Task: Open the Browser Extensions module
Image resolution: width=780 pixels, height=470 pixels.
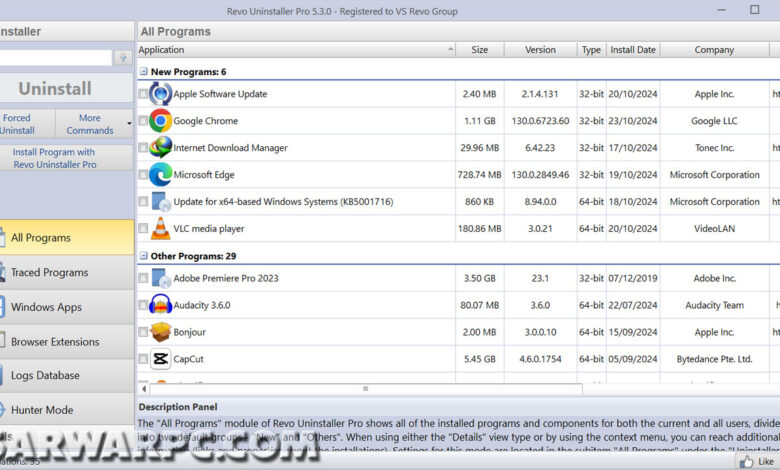Action: pos(67,342)
